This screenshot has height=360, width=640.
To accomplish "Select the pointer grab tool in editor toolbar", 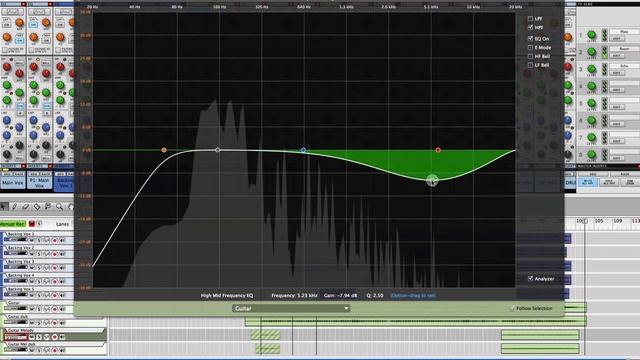I will (4, 207).
